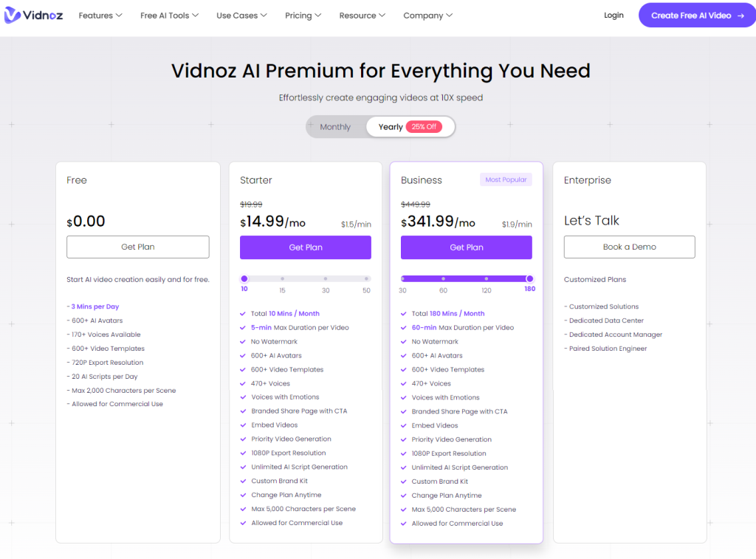756x559 pixels.
Task: Click the arrow on Create Free AI Video
Action: coord(740,16)
